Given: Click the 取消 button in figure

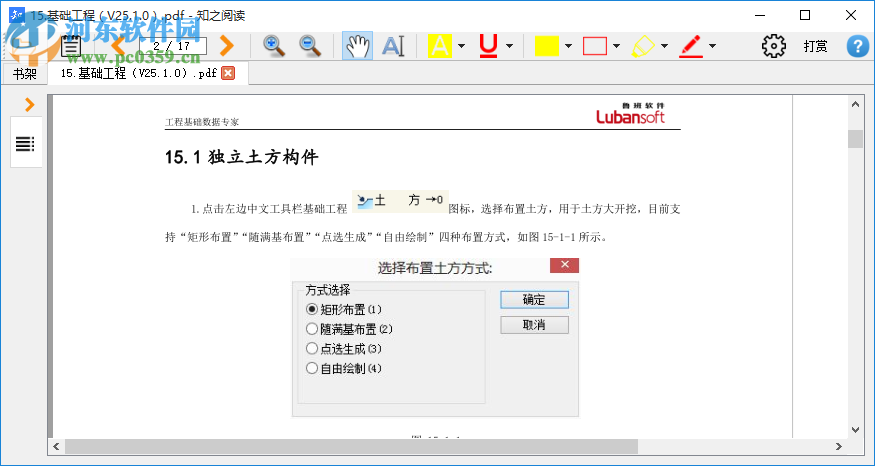Looking at the screenshot, I should coord(534,325).
